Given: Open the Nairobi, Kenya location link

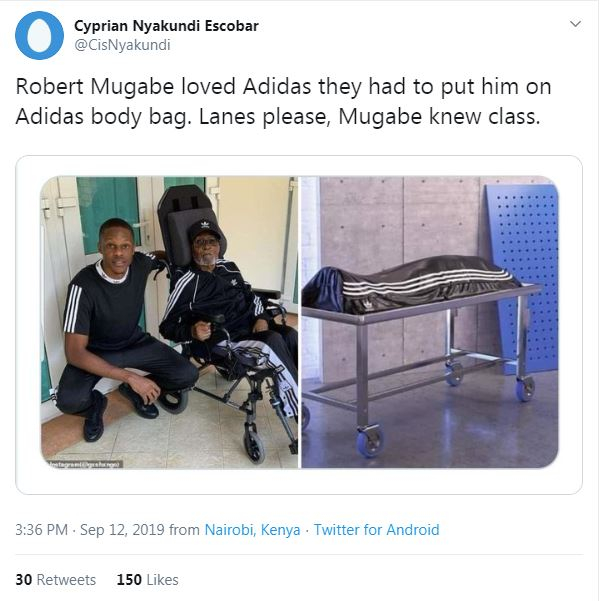Looking at the screenshot, I should tap(252, 530).
